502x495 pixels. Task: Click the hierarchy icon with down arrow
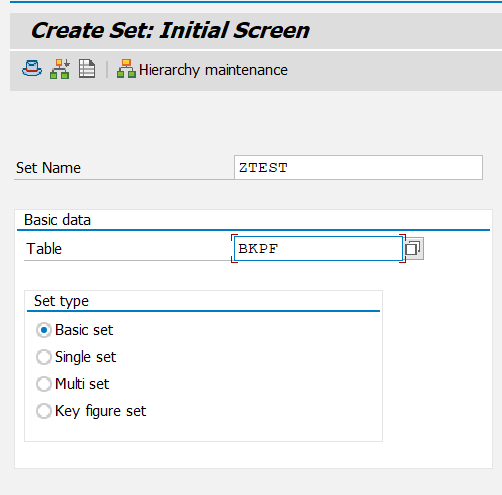click(60, 69)
